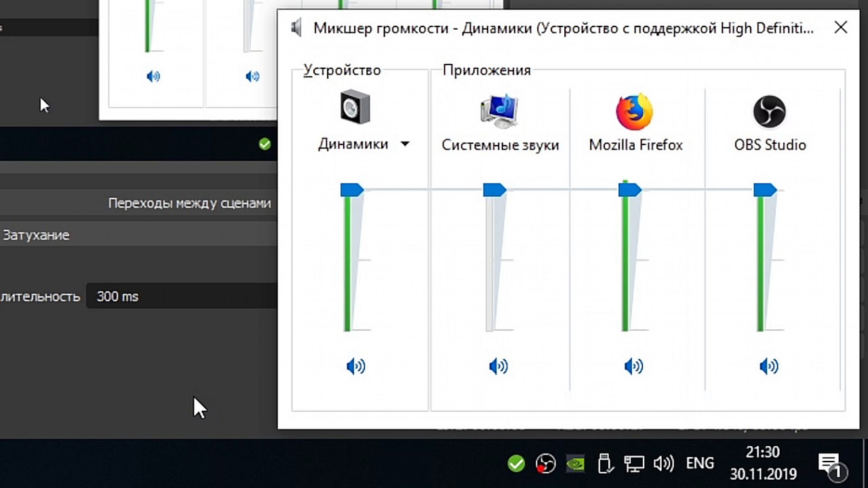The image size is (868, 488).
Task: Open the clock showing 21:30
Action: point(764,462)
